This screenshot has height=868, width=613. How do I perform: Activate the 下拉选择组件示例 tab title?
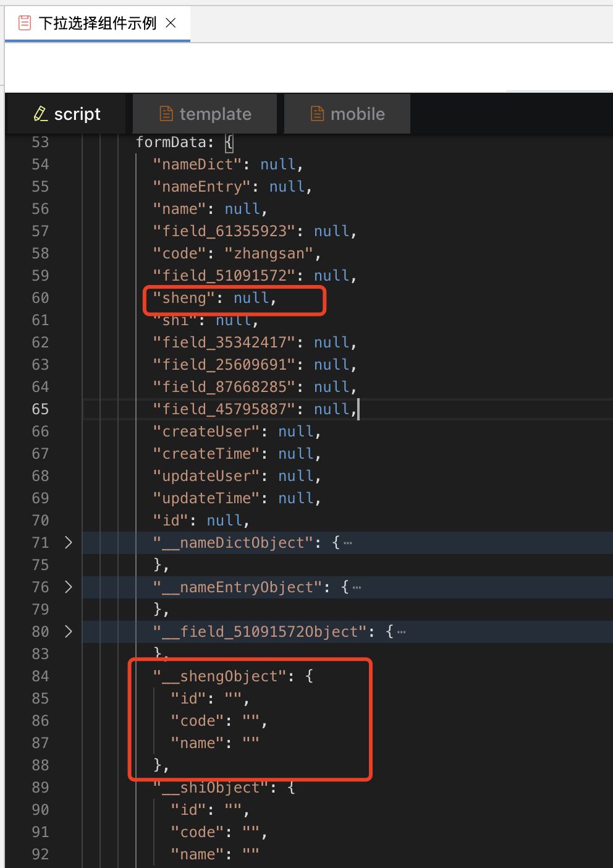coord(98,23)
